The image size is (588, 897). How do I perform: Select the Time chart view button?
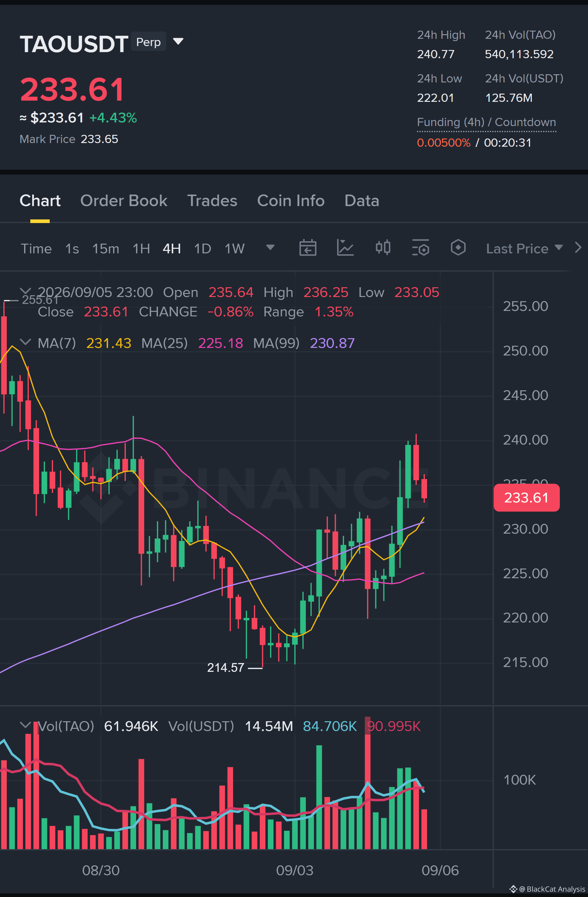pos(36,249)
